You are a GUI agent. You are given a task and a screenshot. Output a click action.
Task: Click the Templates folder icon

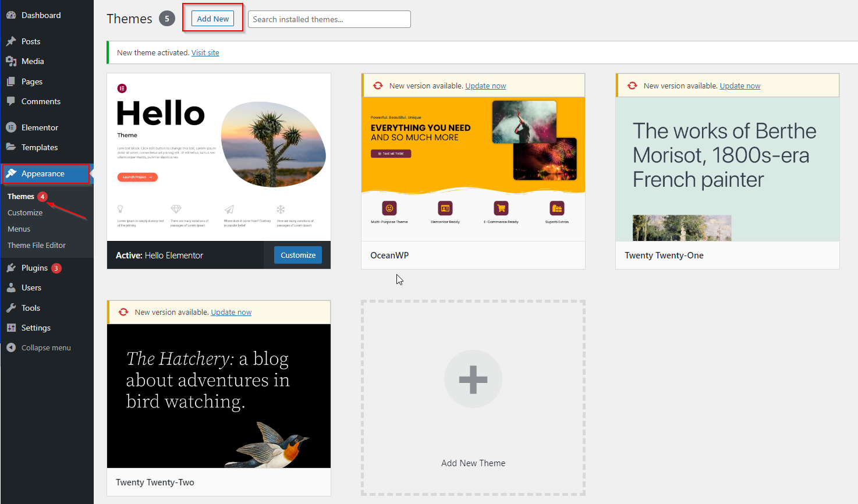tap(11, 147)
